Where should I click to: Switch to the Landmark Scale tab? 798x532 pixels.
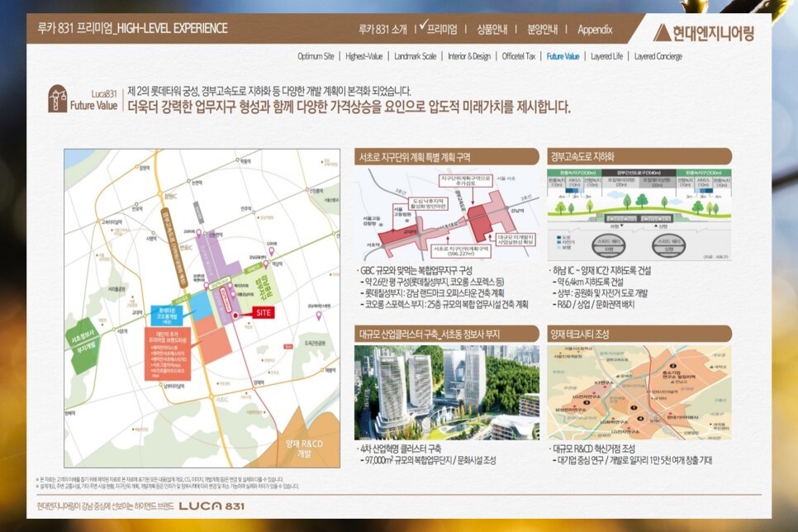point(415,56)
